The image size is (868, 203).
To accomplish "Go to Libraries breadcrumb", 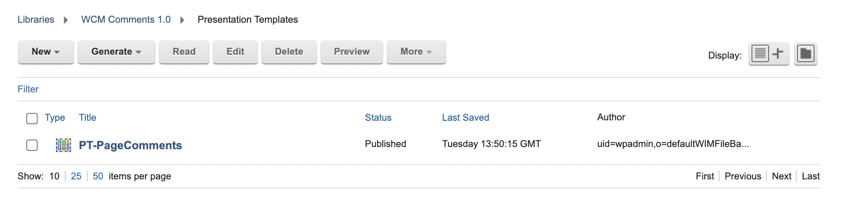I will (36, 20).
